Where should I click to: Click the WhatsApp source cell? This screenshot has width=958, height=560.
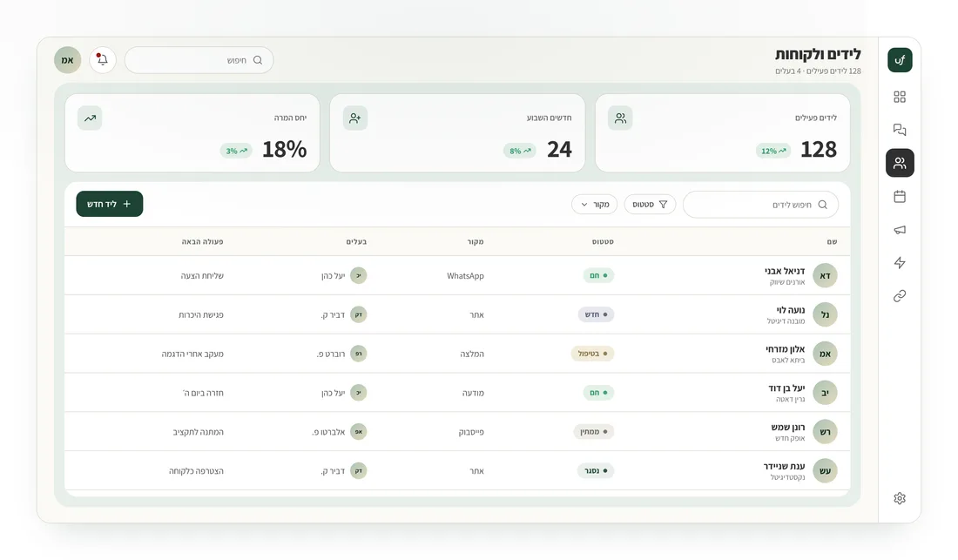(x=465, y=276)
